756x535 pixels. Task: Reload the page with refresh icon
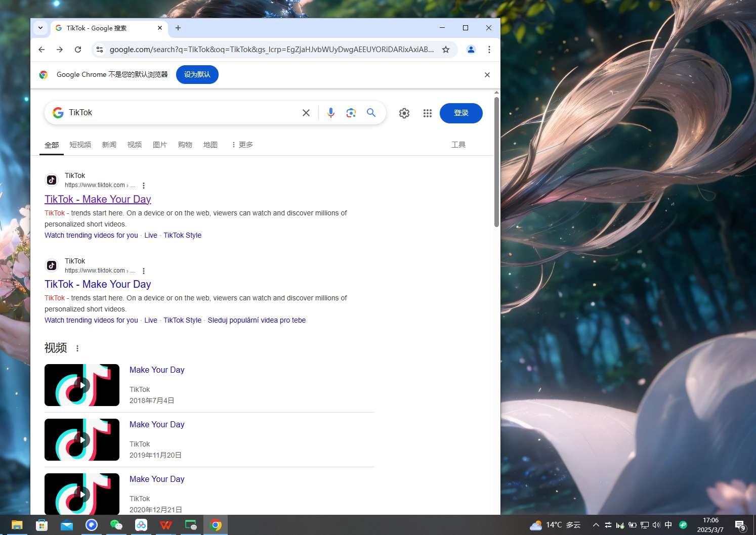pyautogui.click(x=78, y=50)
